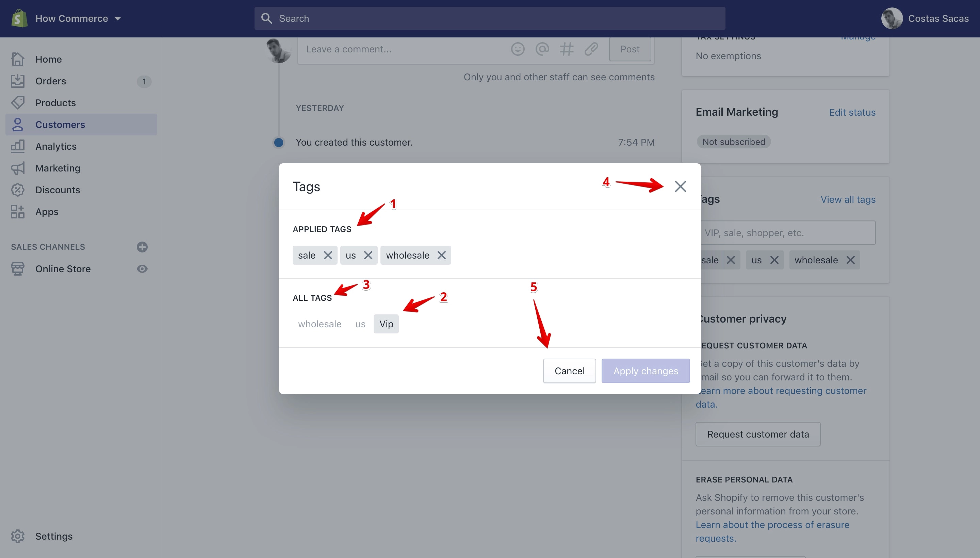Click the Products tag icon
The height and width of the screenshot is (558, 980).
click(x=18, y=103)
